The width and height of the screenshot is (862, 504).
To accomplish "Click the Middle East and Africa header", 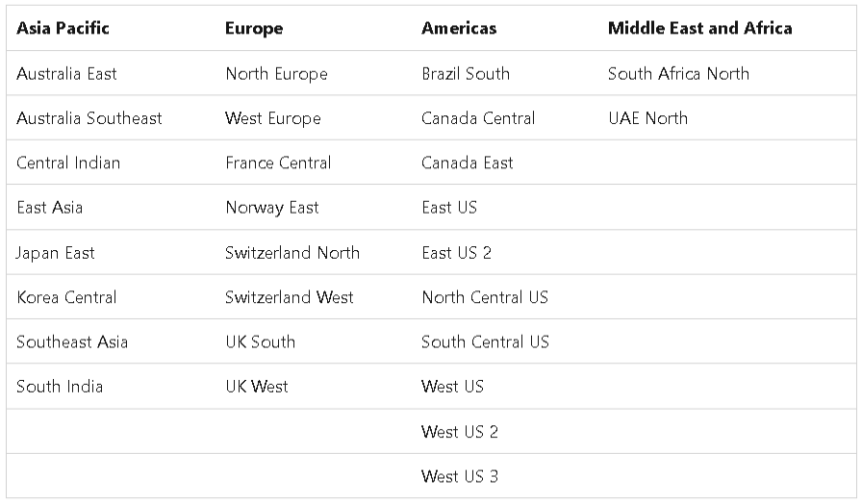I will pyautogui.click(x=699, y=28).
